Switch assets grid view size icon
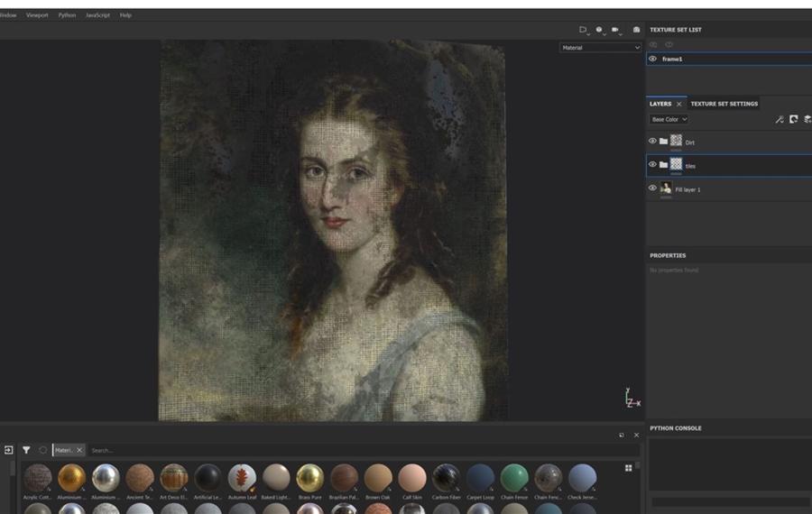Image resolution: width=812 pixels, height=514 pixels. click(628, 468)
